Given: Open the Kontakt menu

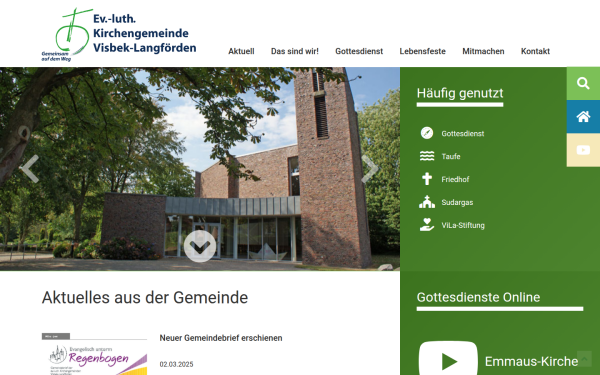Looking at the screenshot, I should point(535,51).
